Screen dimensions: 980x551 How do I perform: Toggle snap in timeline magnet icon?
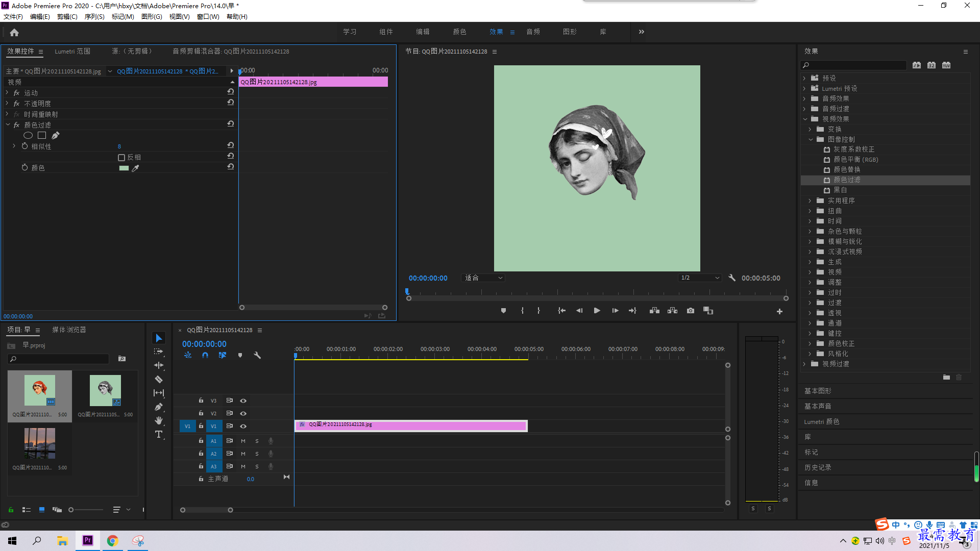pos(205,355)
